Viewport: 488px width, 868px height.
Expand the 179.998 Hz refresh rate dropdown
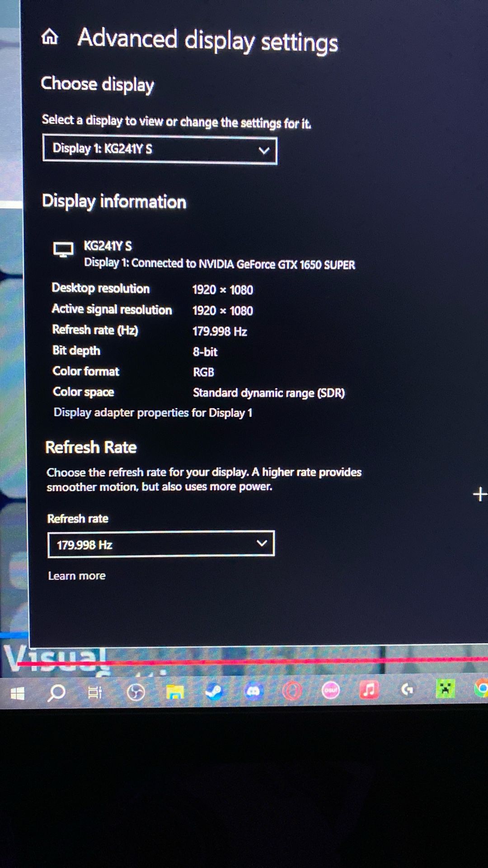[x=161, y=544]
